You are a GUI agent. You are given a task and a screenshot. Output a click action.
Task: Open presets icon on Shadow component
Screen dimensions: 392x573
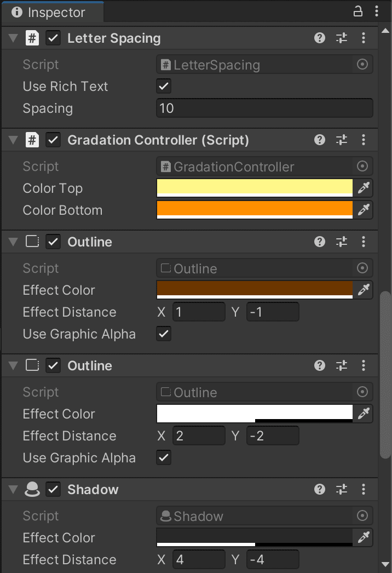pyautogui.click(x=342, y=489)
